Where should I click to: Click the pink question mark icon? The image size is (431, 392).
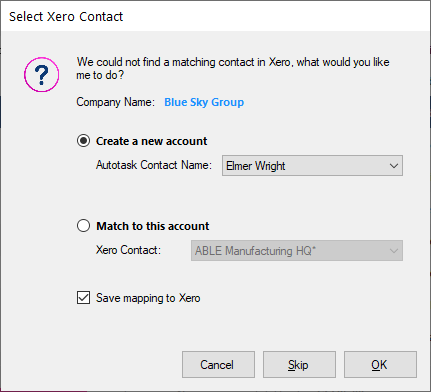click(41, 75)
